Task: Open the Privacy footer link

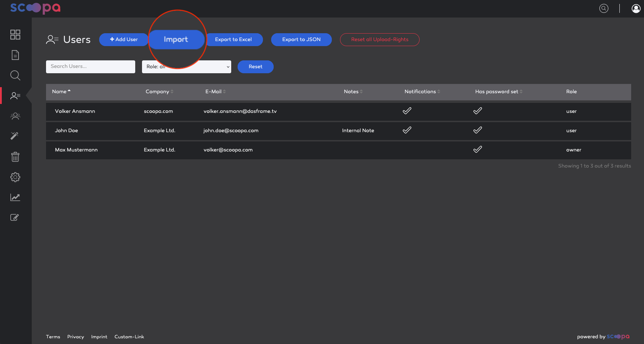Action: [76, 337]
